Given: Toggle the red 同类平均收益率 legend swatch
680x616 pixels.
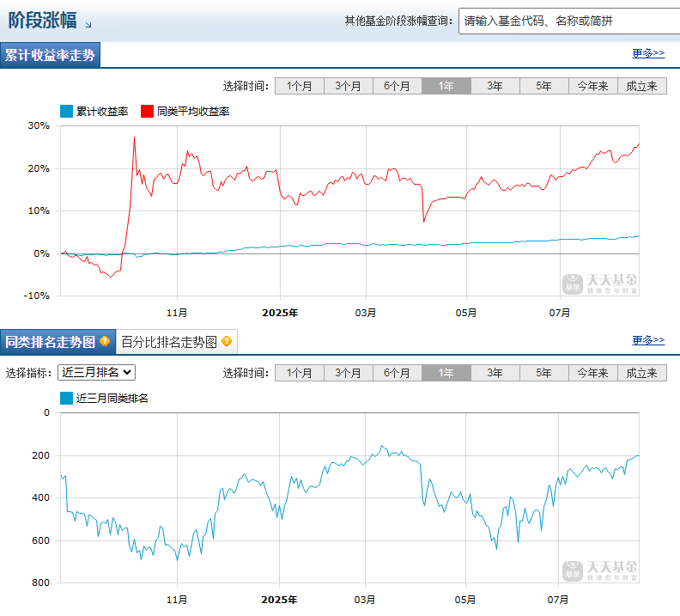Looking at the screenshot, I should coord(147,112).
